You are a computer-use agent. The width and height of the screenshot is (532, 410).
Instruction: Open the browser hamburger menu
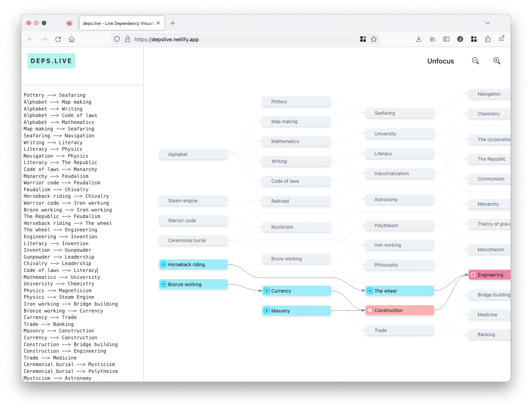coord(501,39)
